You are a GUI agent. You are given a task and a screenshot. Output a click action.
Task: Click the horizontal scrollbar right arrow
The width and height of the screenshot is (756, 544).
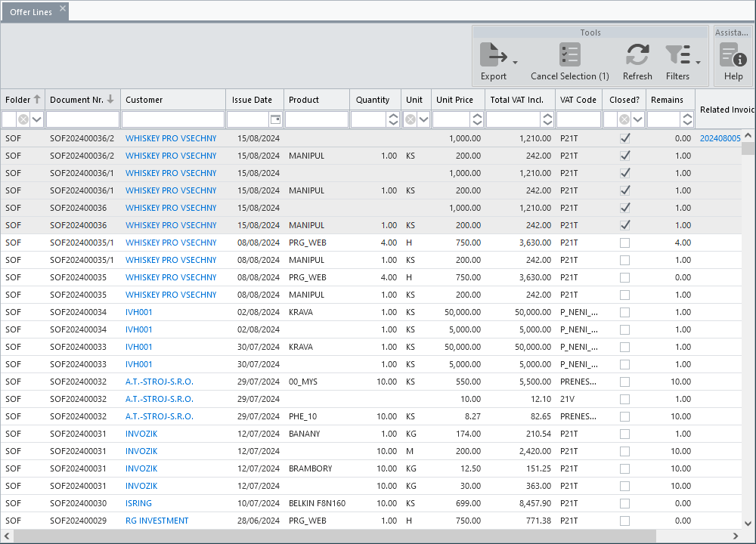[x=736, y=536]
